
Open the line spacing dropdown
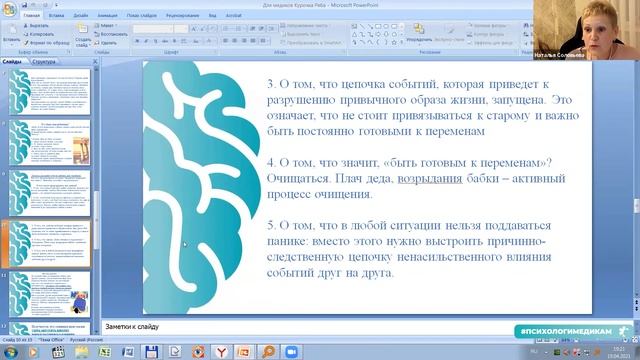tap(272, 29)
